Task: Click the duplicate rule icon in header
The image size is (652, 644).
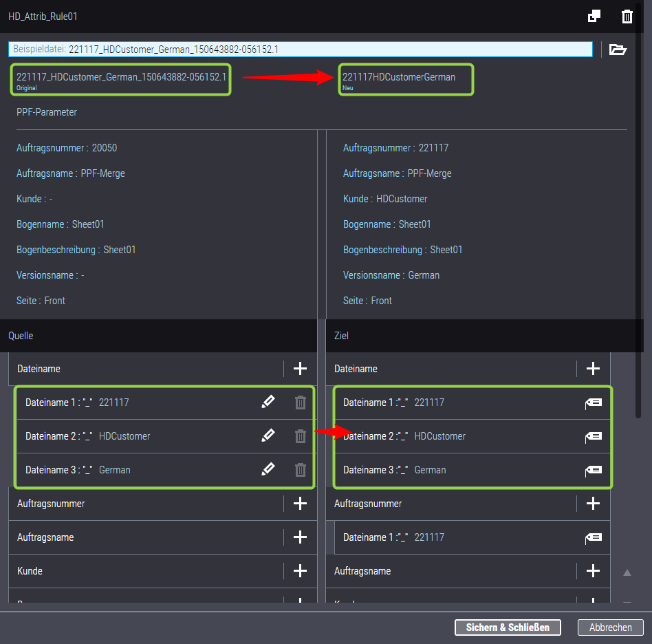Action: click(x=594, y=17)
